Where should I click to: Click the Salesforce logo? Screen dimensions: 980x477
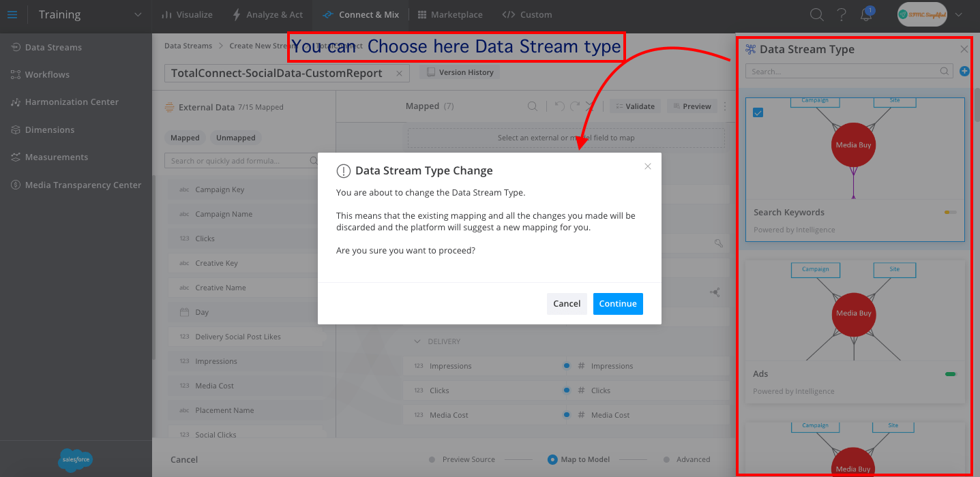[x=75, y=460]
